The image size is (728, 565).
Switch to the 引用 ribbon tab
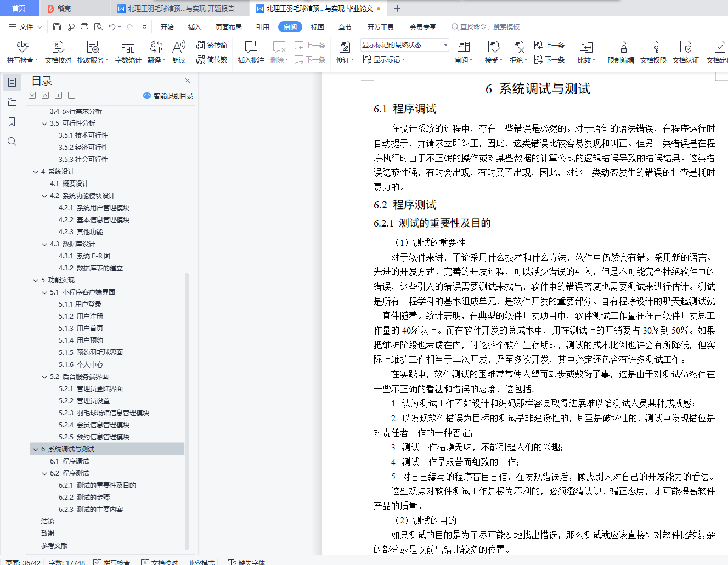[263, 27]
